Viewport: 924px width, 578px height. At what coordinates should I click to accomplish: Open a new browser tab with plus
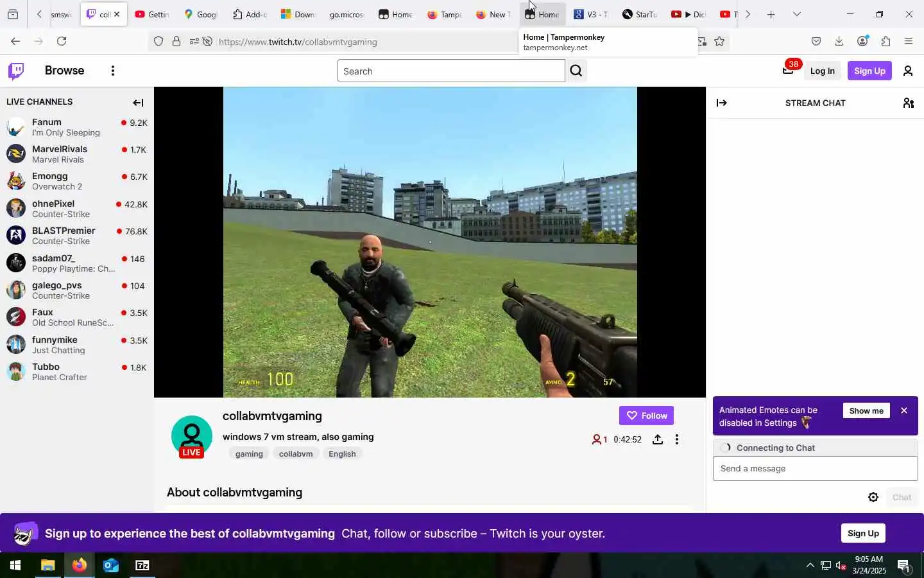[771, 14]
